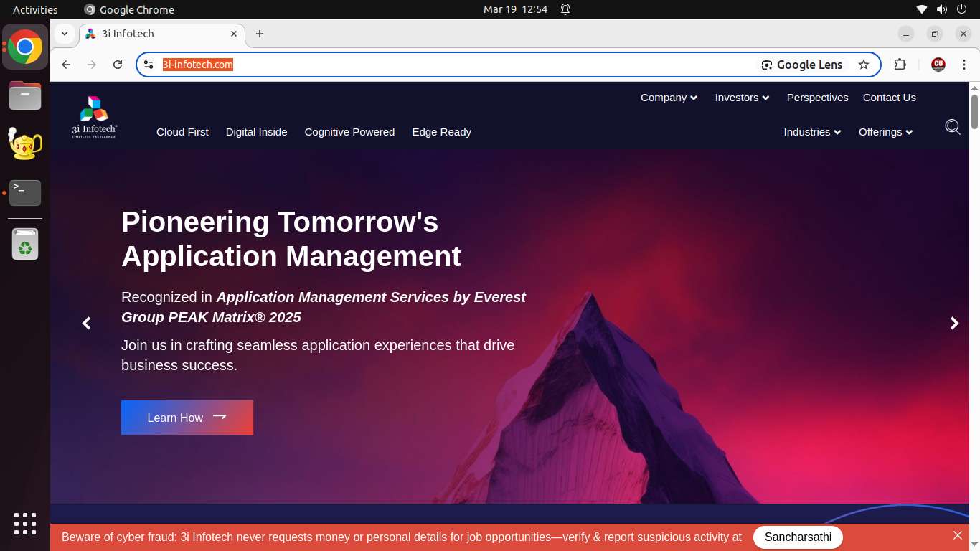Close the 3i Infotech tab
The height and width of the screenshot is (551, 980).
tap(234, 34)
